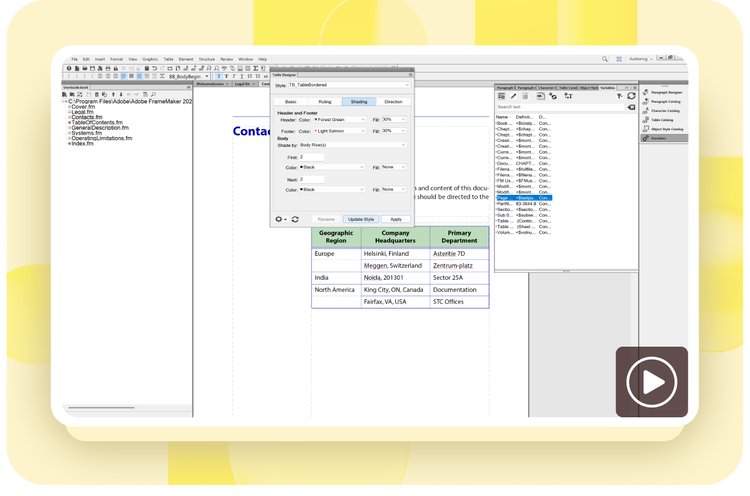Collapse the book root folder tree node
The height and width of the screenshot is (496, 750).
(x=65, y=101)
